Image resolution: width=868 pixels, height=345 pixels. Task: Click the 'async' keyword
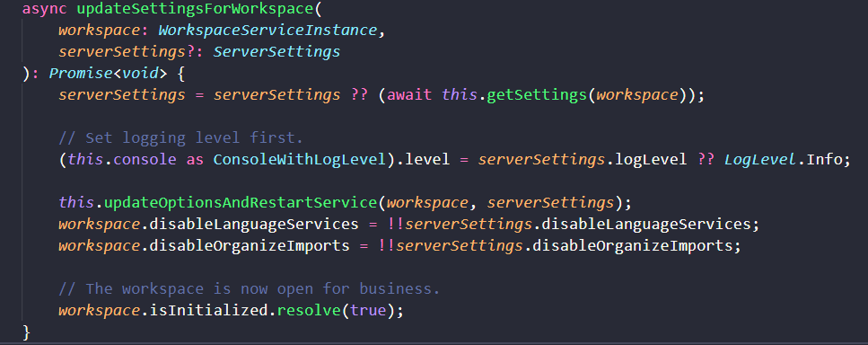(45, 10)
